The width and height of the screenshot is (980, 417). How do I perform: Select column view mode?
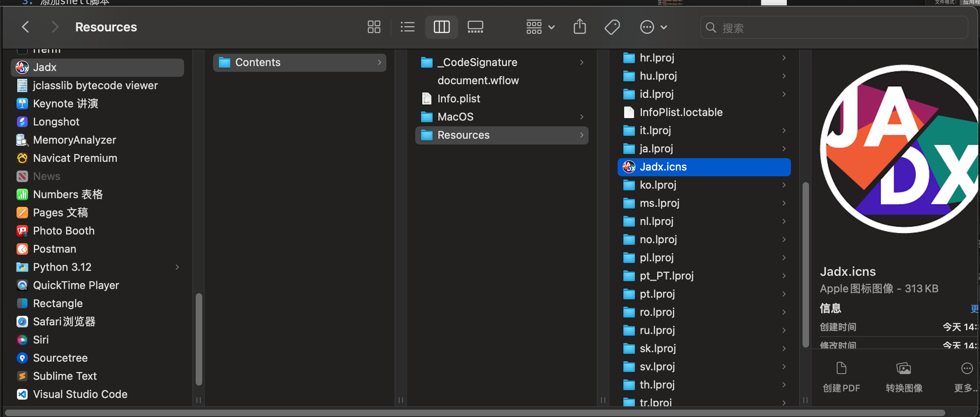coord(441,27)
